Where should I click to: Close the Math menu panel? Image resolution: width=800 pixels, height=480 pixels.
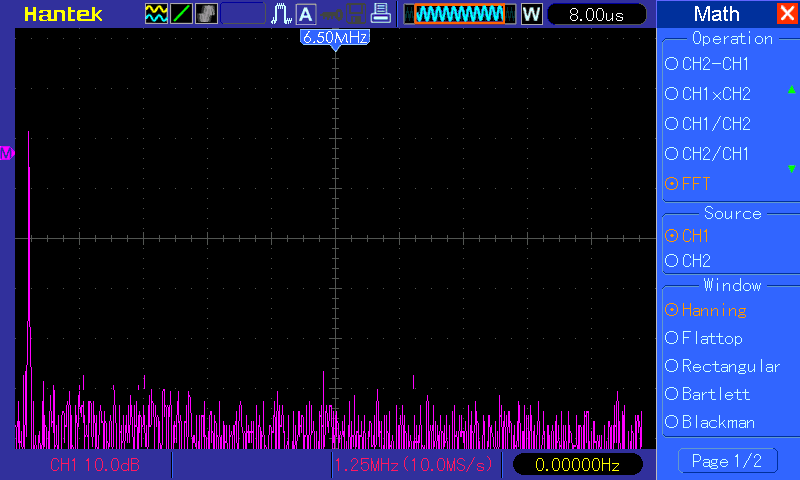point(787,13)
